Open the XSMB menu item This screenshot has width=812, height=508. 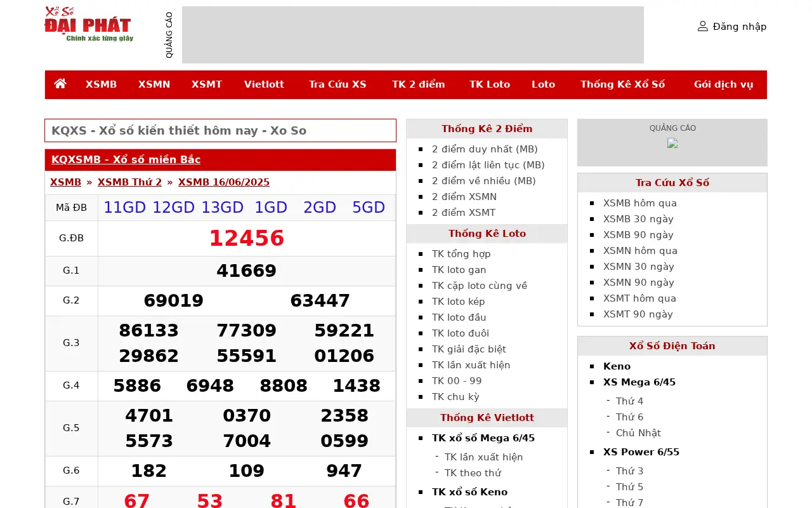click(101, 84)
